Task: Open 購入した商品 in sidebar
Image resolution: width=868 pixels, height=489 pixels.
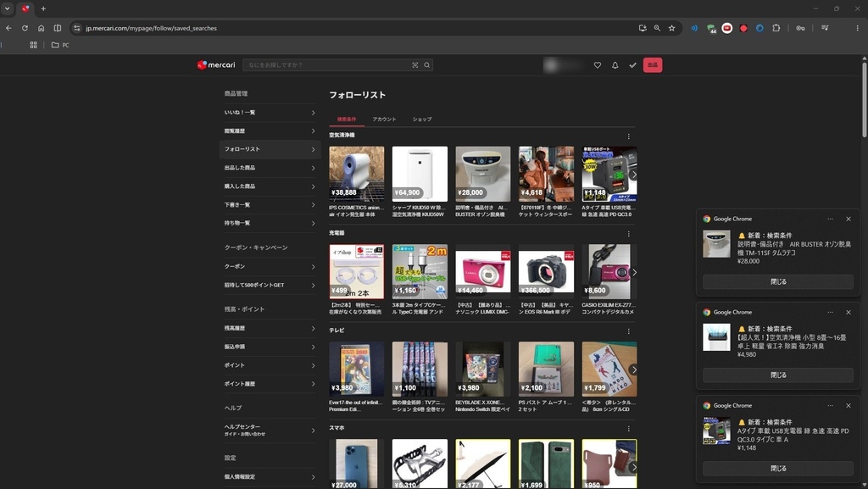Action: coord(270,186)
